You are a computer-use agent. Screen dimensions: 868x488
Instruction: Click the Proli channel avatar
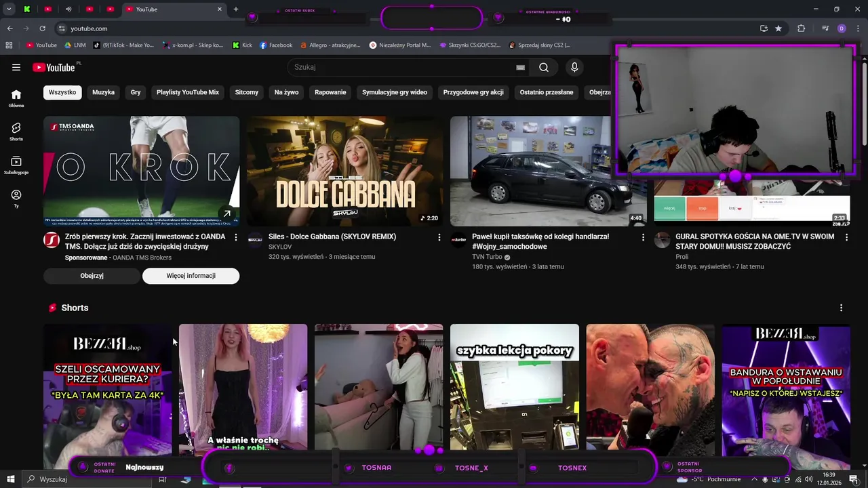pyautogui.click(x=662, y=240)
